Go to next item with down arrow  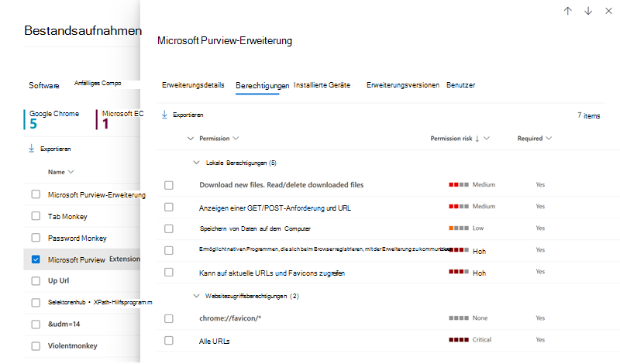pos(588,11)
